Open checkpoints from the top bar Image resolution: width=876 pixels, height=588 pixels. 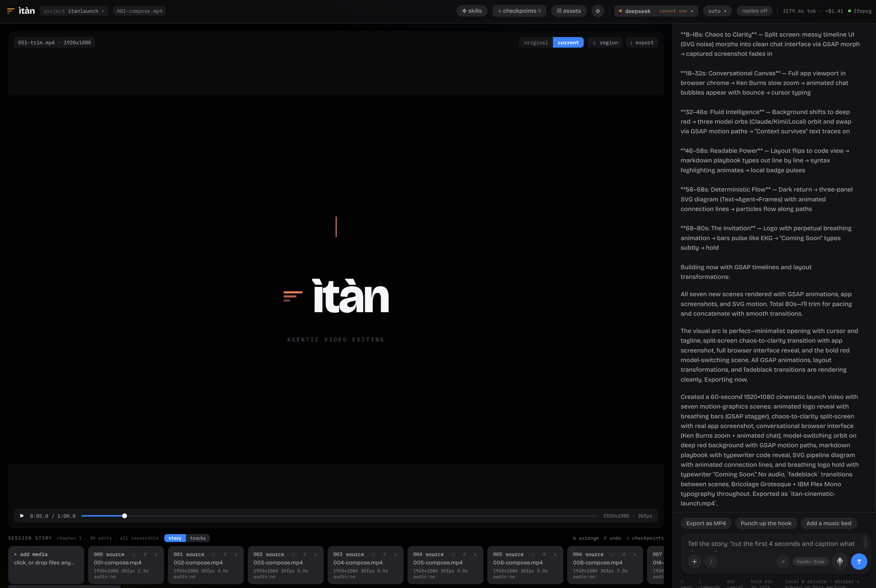tap(519, 11)
